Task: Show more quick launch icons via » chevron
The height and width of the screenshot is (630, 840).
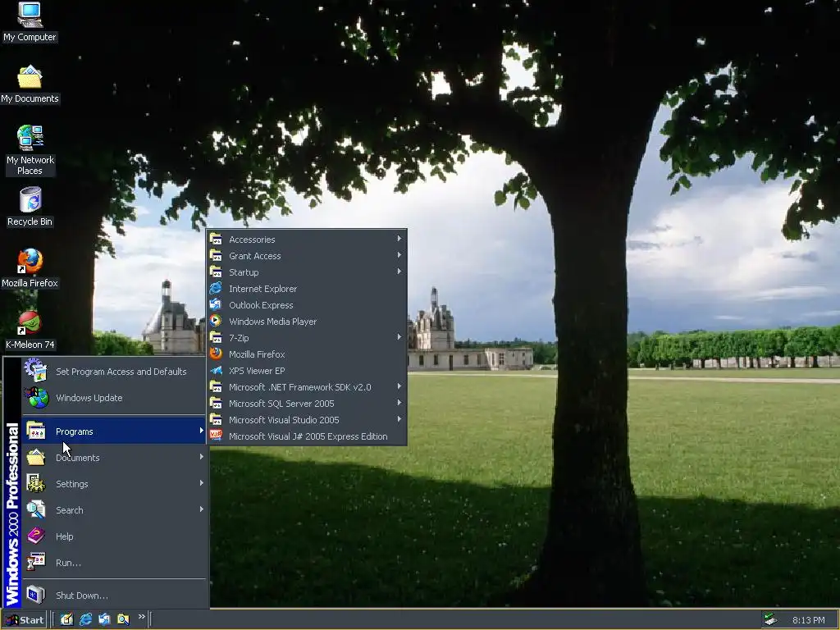Action: pos(141,617)
